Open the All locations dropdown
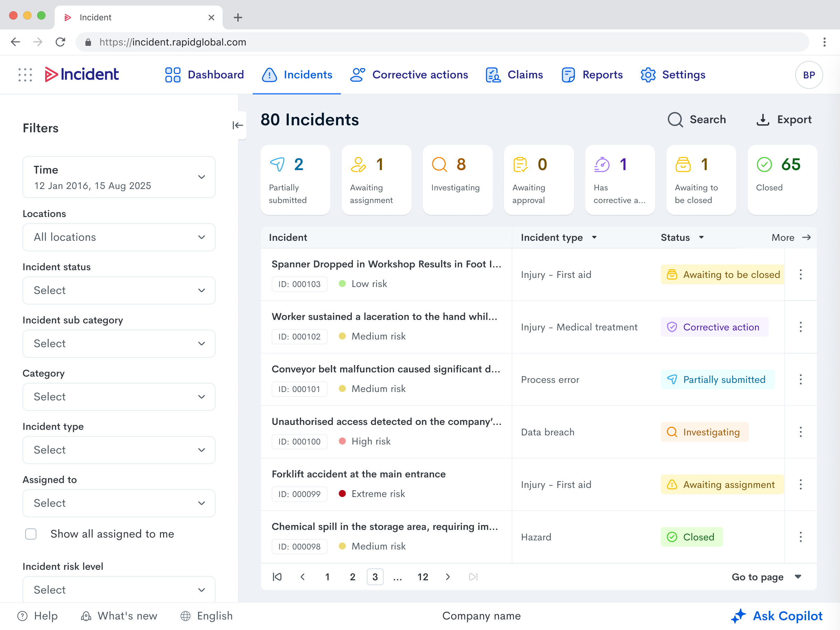Image resolution: width=840 pixels, height=630 pixels. [x=119, y=237]
